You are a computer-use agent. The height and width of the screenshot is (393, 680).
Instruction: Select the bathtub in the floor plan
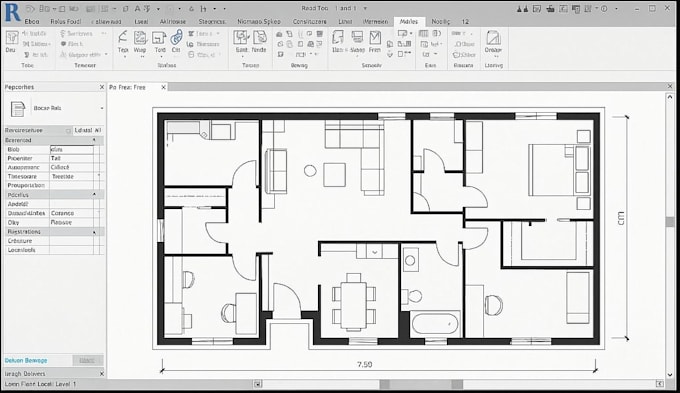click(435, 324)
